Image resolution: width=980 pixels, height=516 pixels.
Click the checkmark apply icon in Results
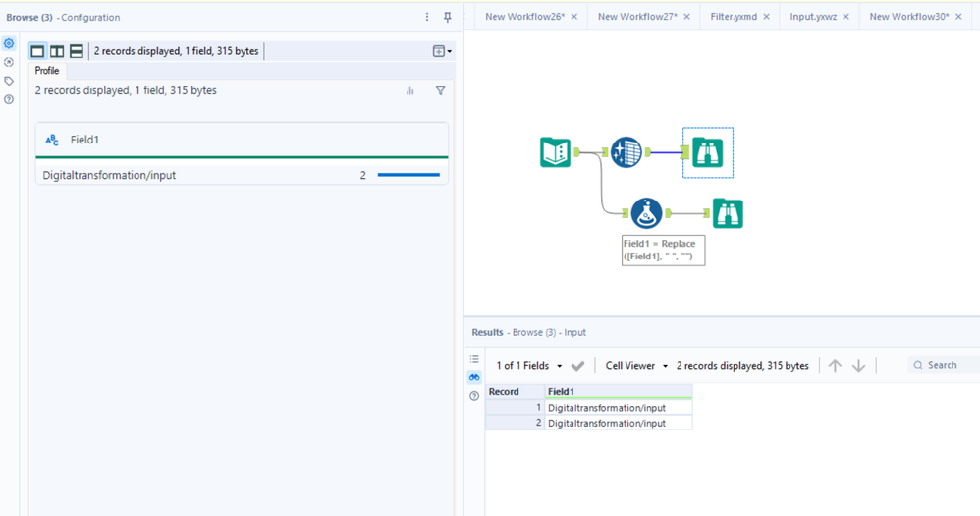point(577,366)
